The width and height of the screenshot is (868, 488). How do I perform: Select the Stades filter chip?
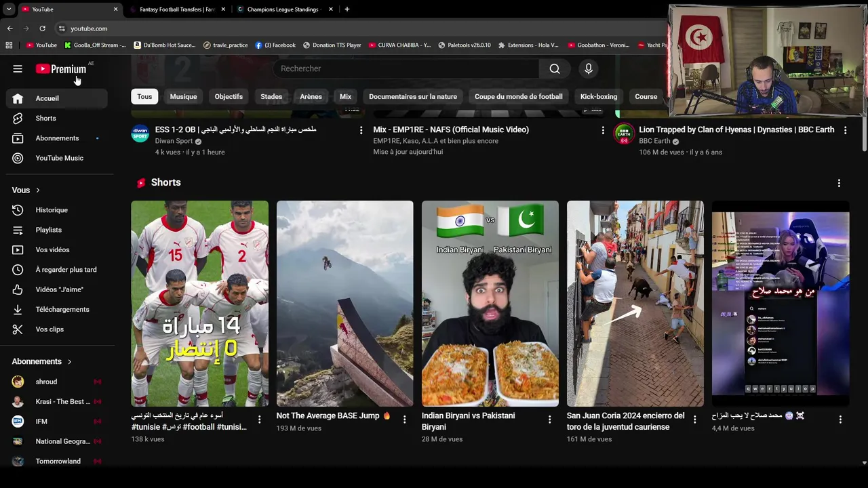[271, 97]
